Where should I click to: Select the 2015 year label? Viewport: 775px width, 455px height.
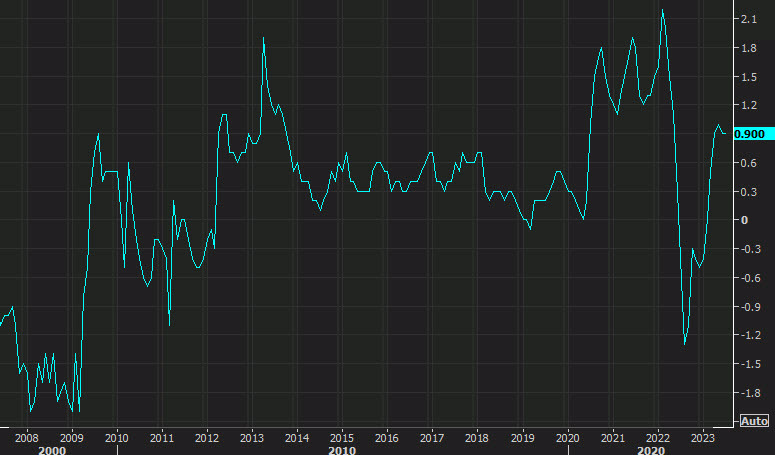click(342, 438)
